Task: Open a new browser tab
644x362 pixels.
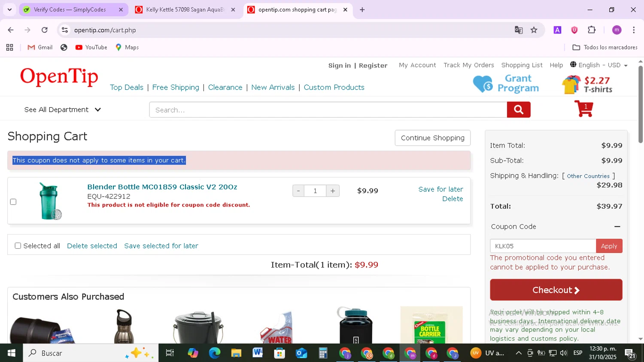Action: (x=362, y=9)
